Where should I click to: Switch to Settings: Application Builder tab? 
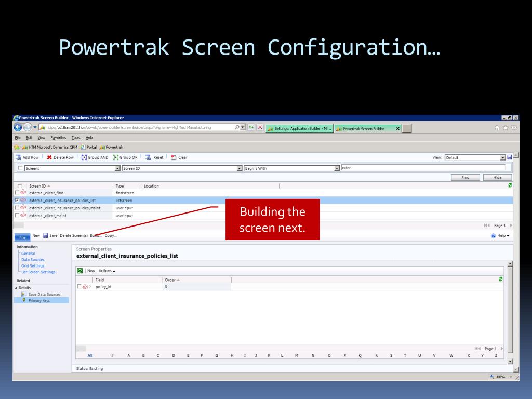(299, 129)
